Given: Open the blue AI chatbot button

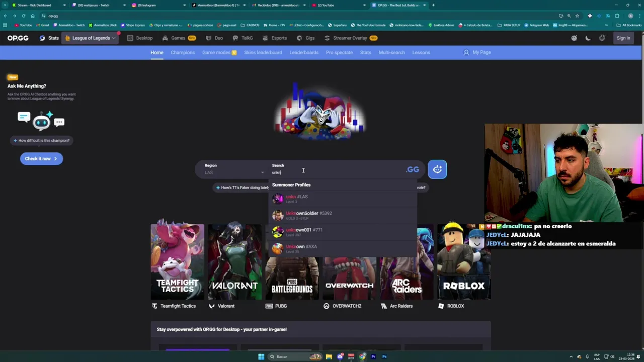Looking at the screenshot, I should point(437,169).
